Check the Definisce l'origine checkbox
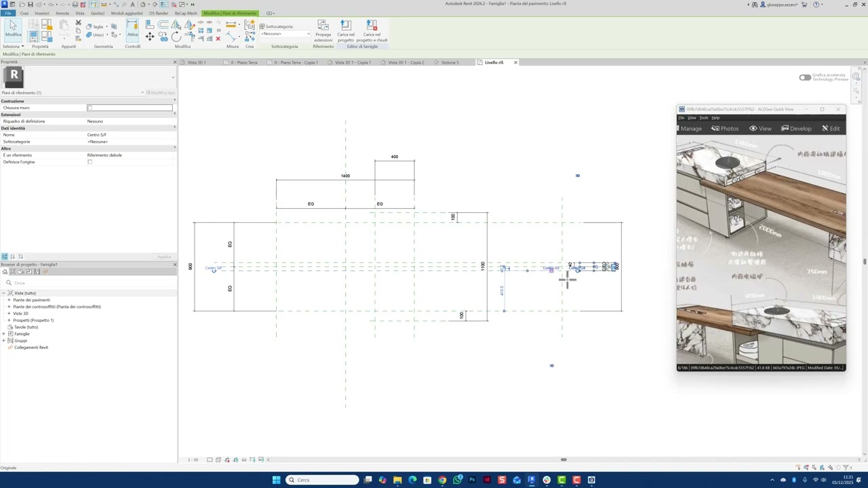 click(90, 162)
